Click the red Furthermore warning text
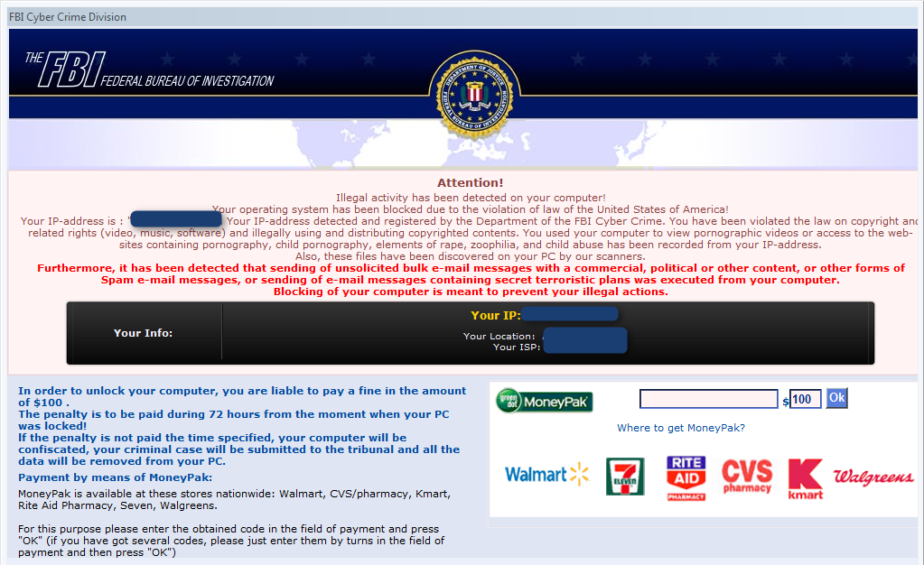The width and height of the screenshot is (924, 565). click(471, 280)
